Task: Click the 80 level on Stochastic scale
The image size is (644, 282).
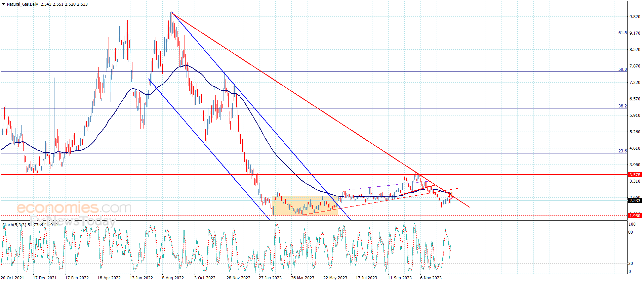Action: (x=631, y=232)
